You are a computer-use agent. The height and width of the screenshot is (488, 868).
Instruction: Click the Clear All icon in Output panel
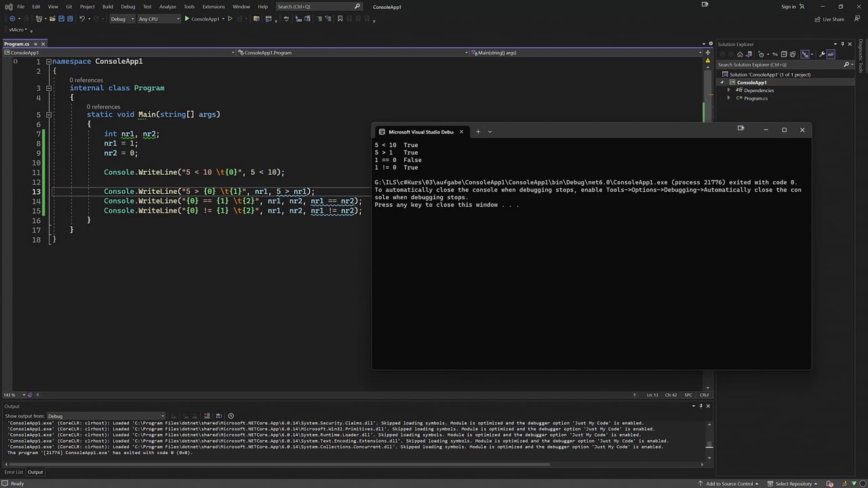(207, 415)
